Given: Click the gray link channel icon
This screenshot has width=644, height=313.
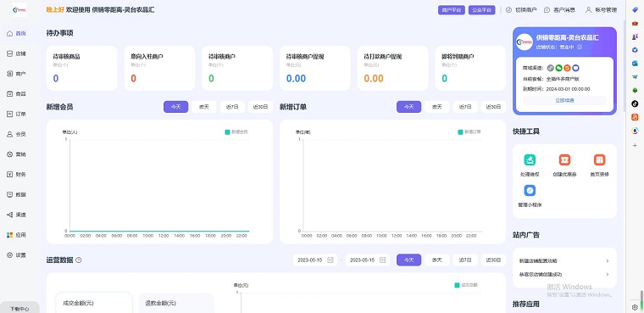Looking at the screenshot, I should coord(551,68).
